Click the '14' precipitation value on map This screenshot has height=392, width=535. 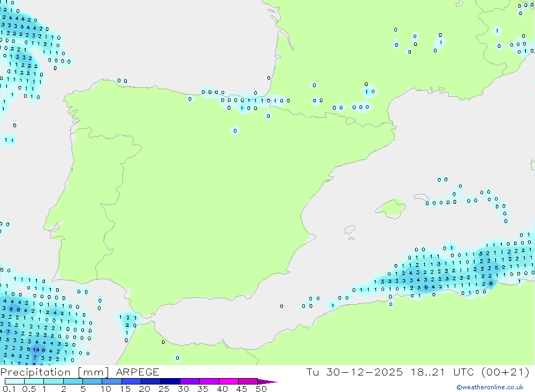(x=36, y=350)
